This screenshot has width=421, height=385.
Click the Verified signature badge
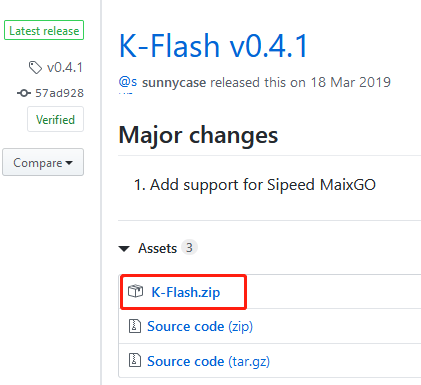pyautogui.click(x=55, y=119)
